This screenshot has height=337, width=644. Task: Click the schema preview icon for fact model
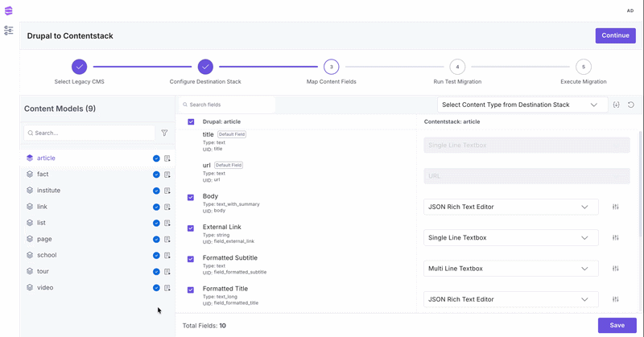point(167,175)
